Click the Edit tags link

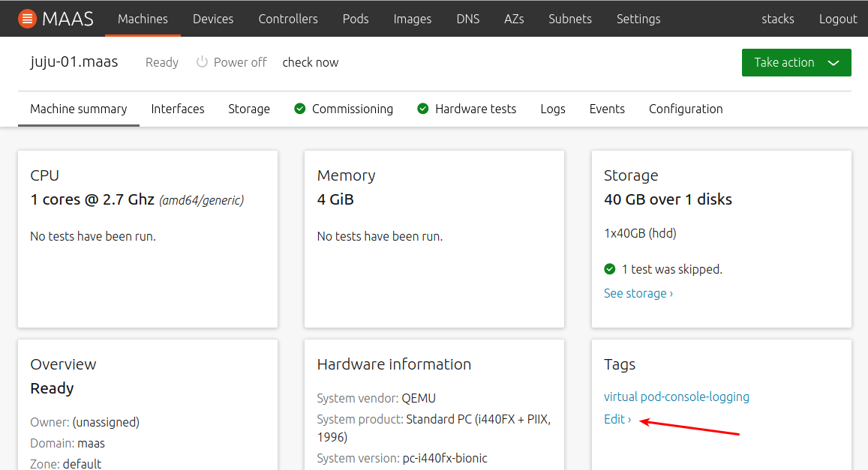pos(617,419)
